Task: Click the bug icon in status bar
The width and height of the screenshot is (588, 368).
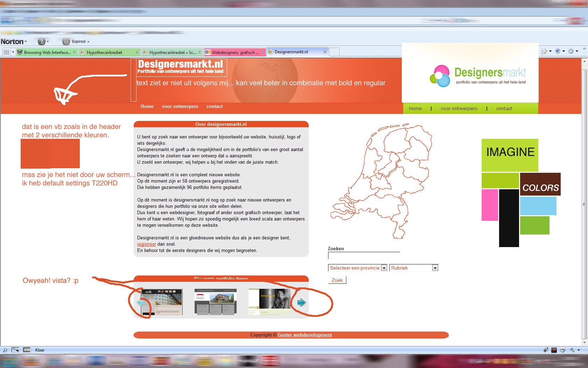Action: (x=546, y=350)
